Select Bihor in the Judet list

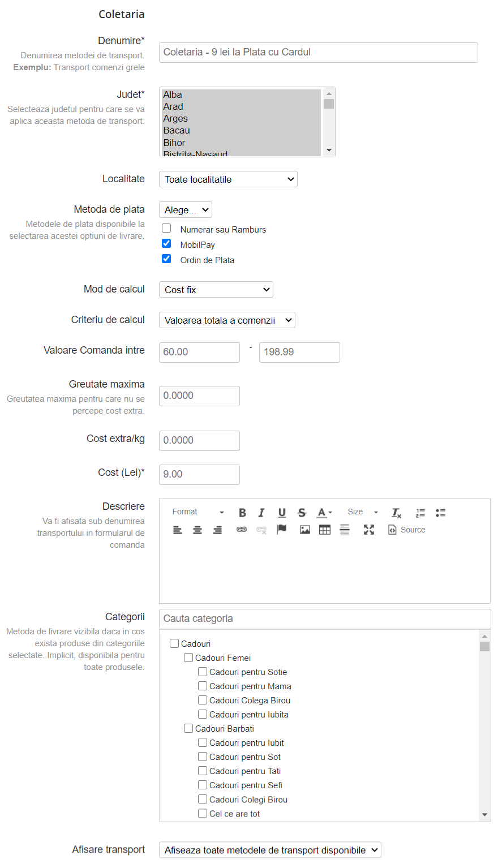coord(174,143)
